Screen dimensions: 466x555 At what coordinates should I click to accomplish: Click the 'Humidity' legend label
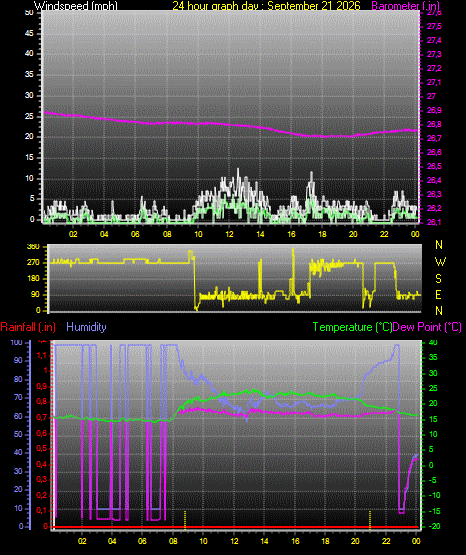[x=86, y=327]
